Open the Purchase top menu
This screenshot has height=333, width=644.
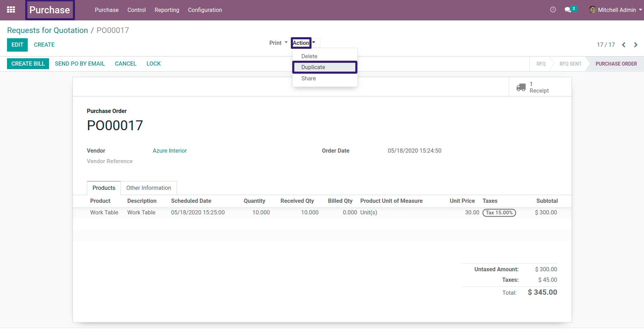pyautogui.click(x=107, y=10)
